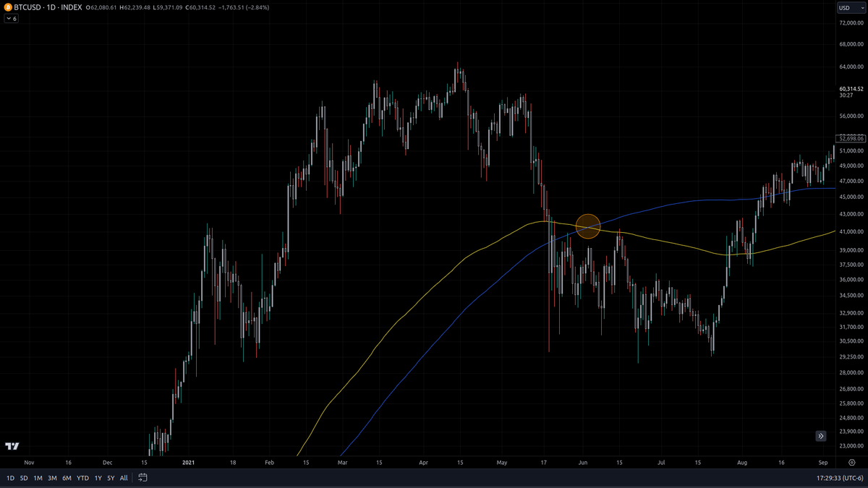
Task: Select the 1D time range
Action: point(11,478)
